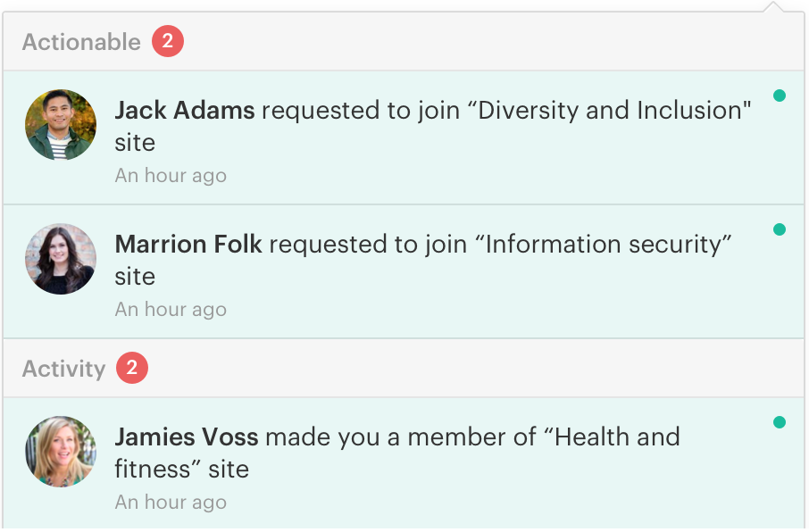Click Jamies Voss' profile photo
Screen dimensions: 809x532
pos(60,452)
